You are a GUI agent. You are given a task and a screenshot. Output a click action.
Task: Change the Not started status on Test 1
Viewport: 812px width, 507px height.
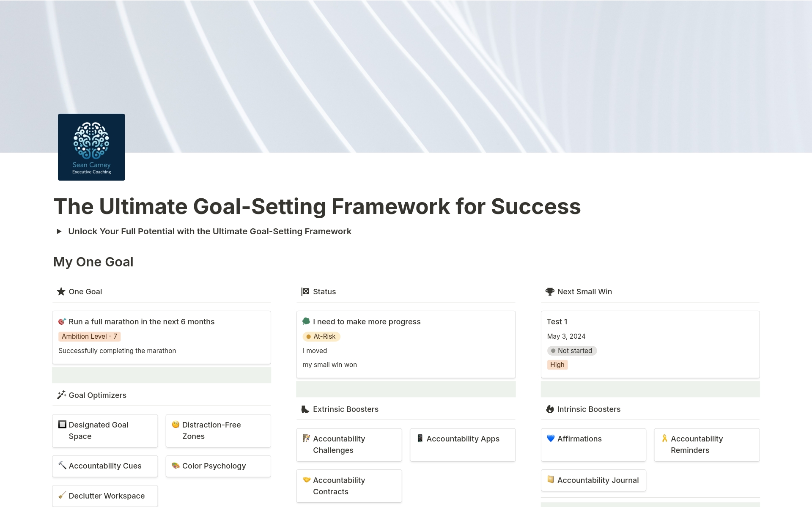click(x=572, y=351)
